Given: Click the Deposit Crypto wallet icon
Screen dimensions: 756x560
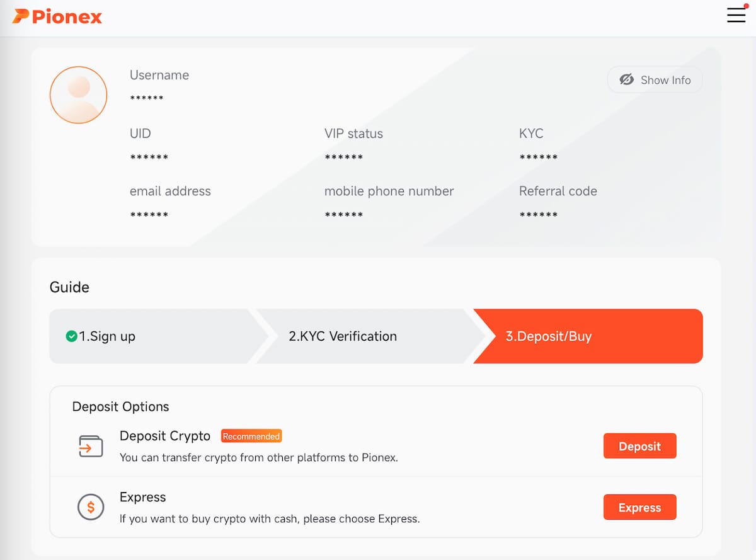Looking at the screenshot, I should point(90,447).
